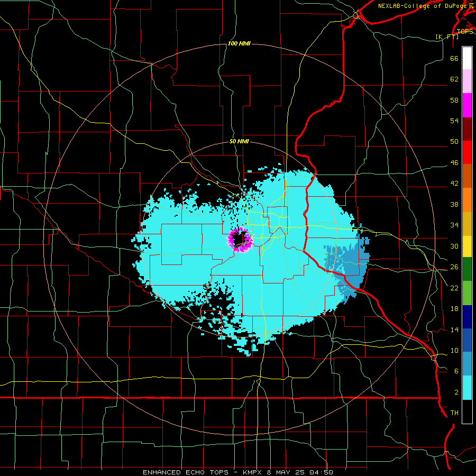
Task: Click the '26' legend value
Action: tap(454, 267)
